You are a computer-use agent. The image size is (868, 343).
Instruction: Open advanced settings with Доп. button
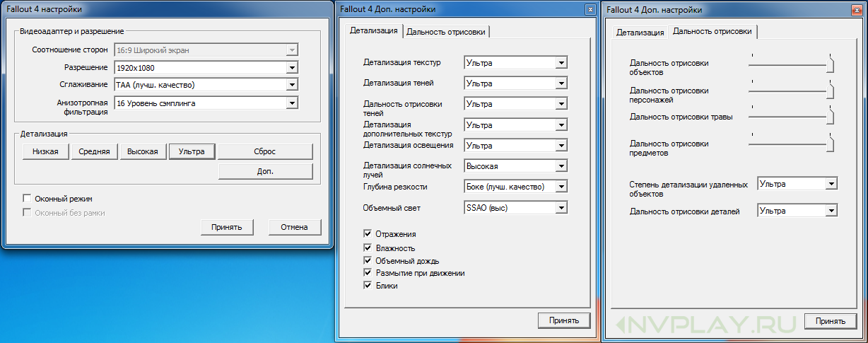point(265,171)
